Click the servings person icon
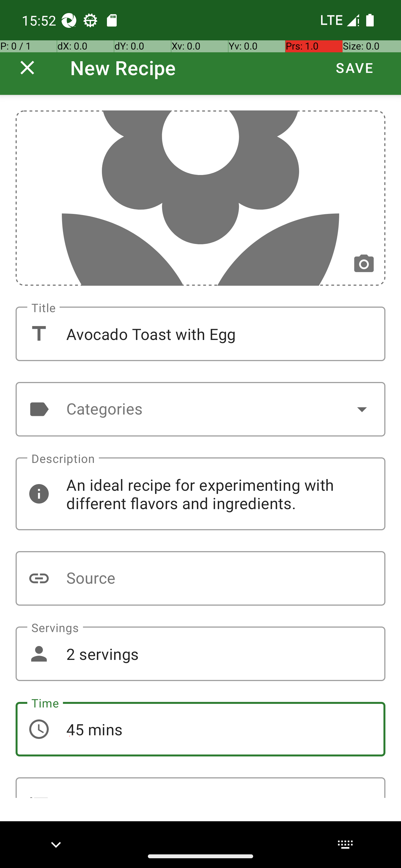Image resolution: width=401 pixels, height=868 pixels. [x=39, y=654]
